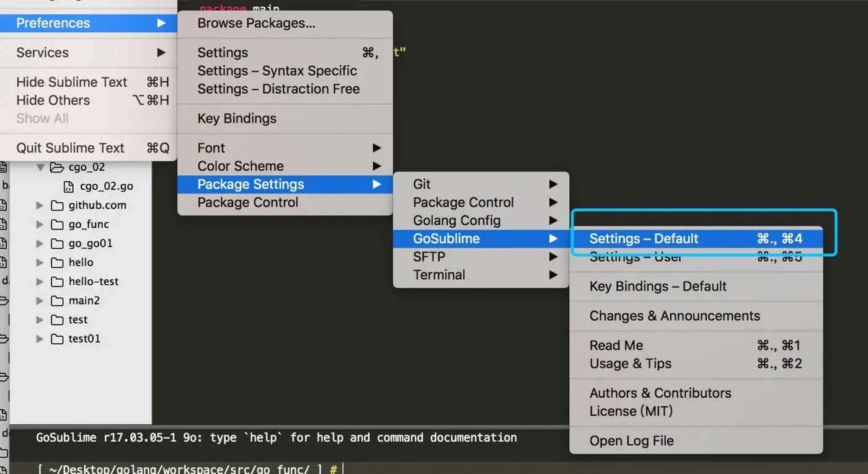This screenshot has height=474, width=868.
Task: Open Key Bindings – Default
Action: point(696,286)
